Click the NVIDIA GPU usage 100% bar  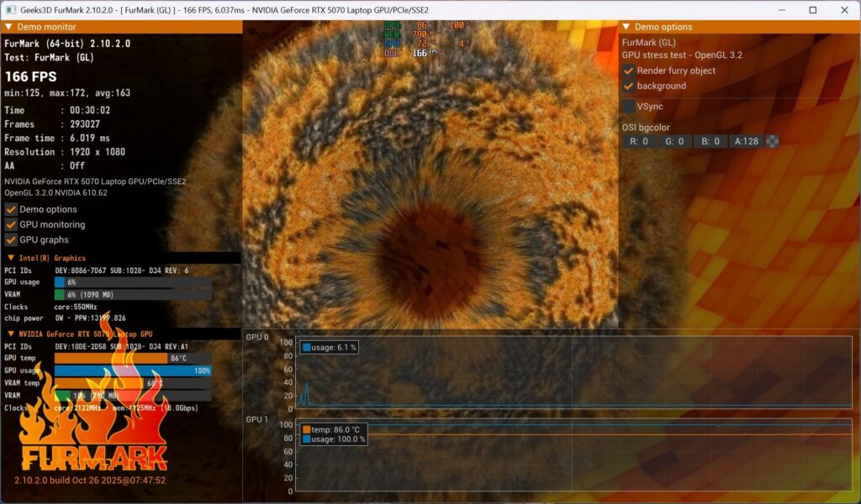click(x=133, y=370)
